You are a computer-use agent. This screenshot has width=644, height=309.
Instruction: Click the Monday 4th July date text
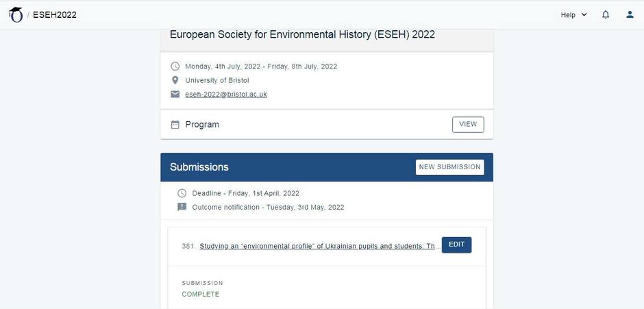click(x=261, y=66)
